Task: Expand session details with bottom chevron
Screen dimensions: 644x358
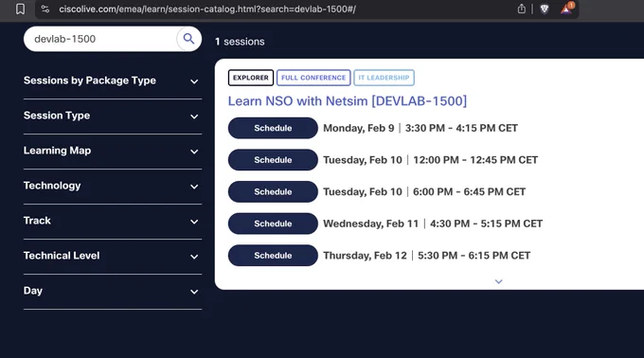Action: pos(498,281)
